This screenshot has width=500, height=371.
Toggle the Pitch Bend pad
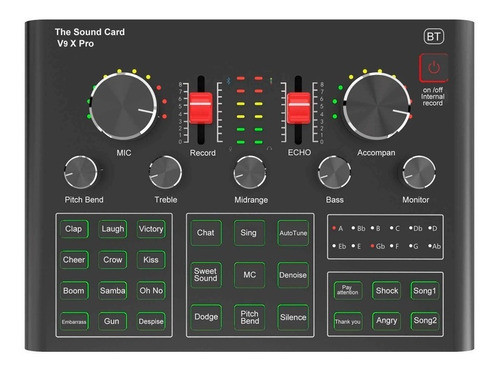(249, 317)
